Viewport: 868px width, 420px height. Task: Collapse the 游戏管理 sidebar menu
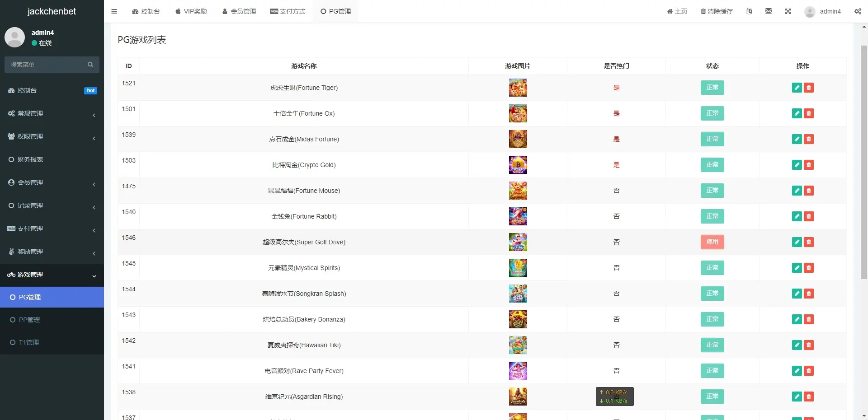click(52, 275)
